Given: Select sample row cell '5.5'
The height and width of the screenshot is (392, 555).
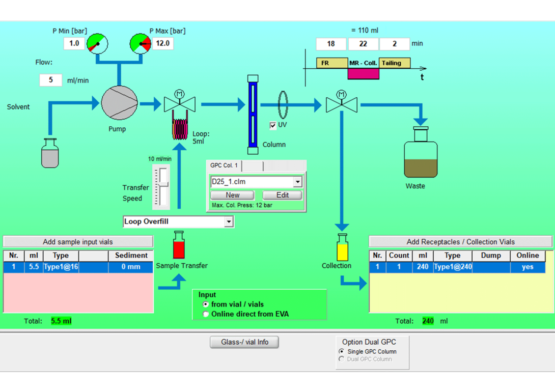Looking at the screenshot, I should pyautogui.click(x=34, y=267).
